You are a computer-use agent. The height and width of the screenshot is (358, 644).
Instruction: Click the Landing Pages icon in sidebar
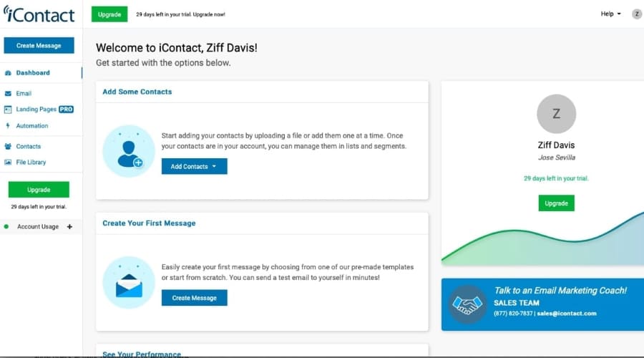[8, 110]
